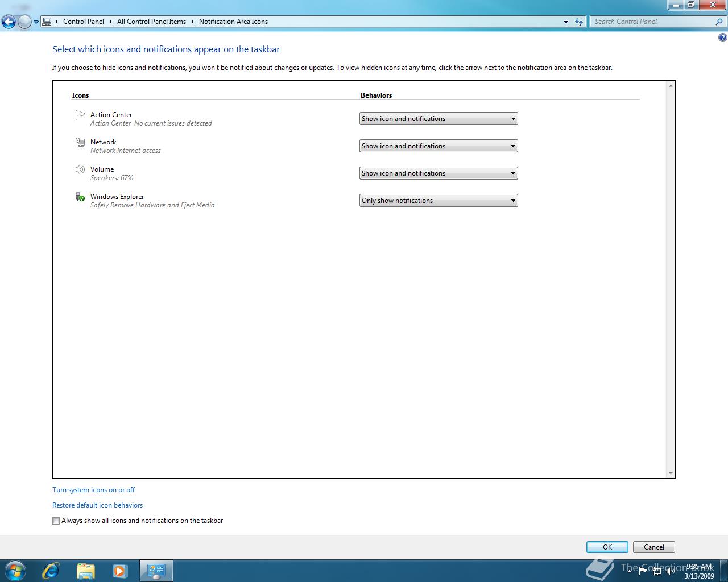Click the Icons column header
The height and width of the screenshot is (582, 728).
tap(80, 95)
